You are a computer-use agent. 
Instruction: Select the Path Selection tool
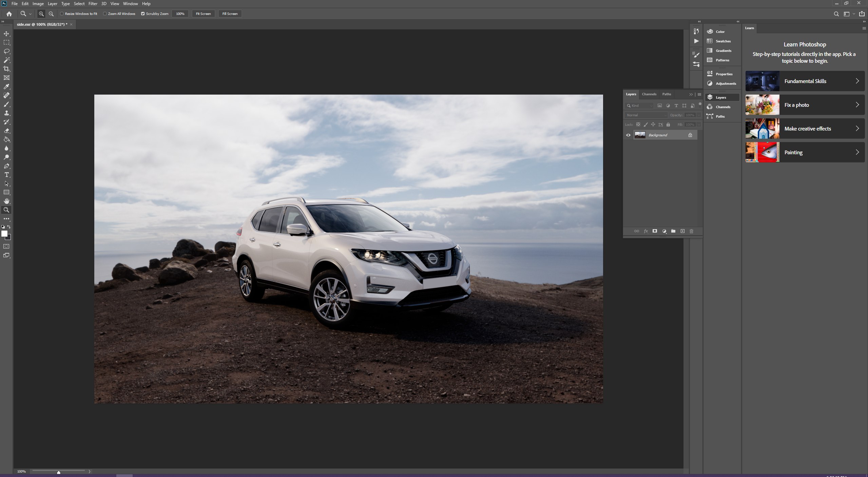coord(6,184)
